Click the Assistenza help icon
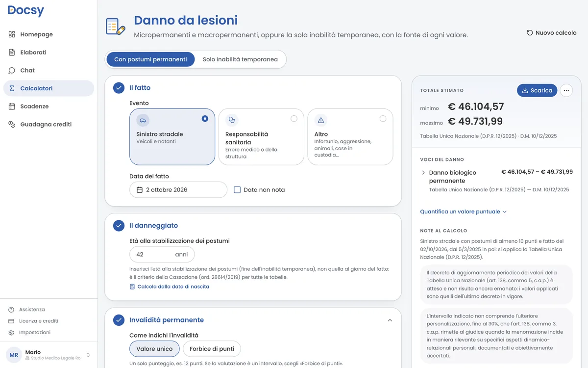The image size is (588, 368). 11,310
